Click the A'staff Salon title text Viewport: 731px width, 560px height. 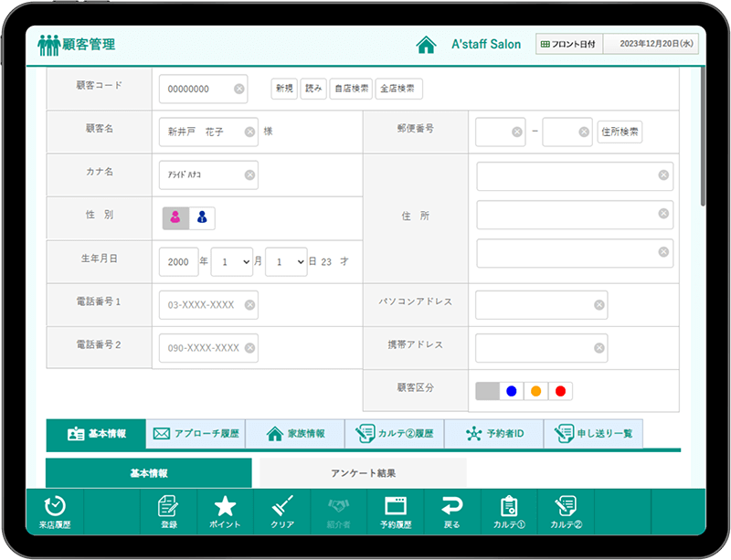(x=486, y=44)
